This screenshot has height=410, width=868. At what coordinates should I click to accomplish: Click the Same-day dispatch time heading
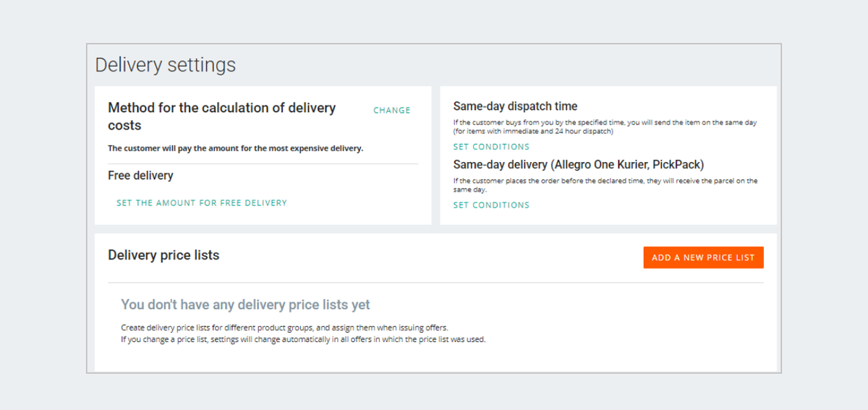(515, 106)
